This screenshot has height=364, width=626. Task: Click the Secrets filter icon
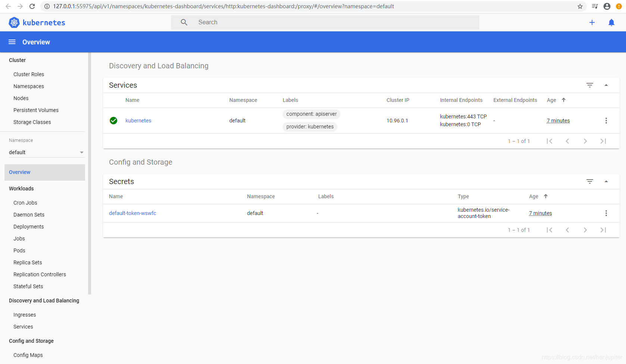(x=590, y=181)
